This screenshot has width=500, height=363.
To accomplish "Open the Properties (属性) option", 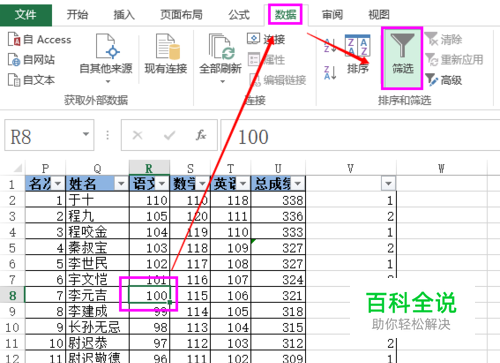I will tap(266, 60).
